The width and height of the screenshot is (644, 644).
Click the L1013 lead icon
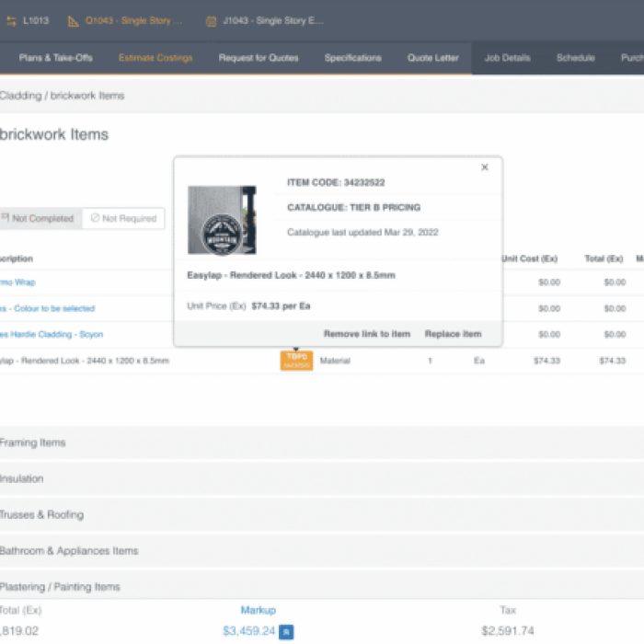coord(11,20)
